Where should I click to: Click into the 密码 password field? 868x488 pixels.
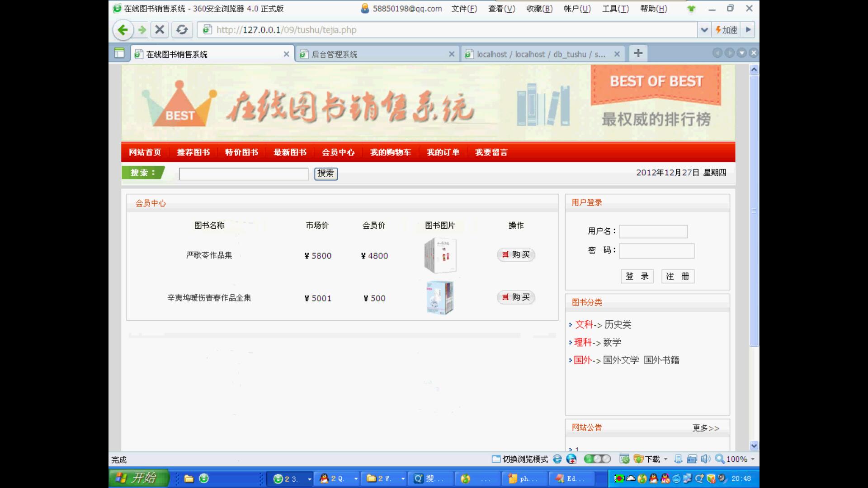tap(656, 251)
